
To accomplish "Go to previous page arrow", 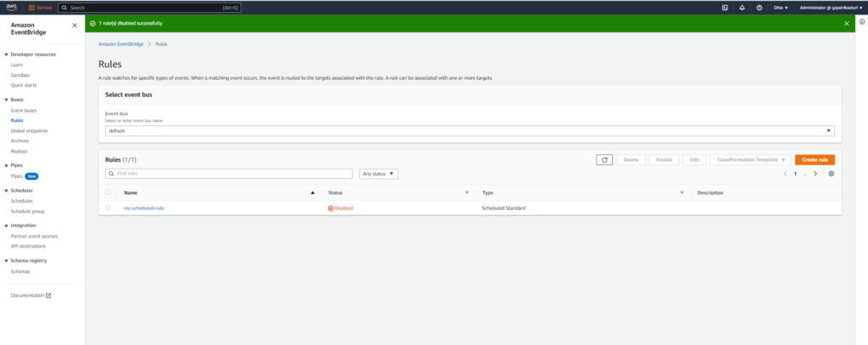I will (x=785, y=174).
